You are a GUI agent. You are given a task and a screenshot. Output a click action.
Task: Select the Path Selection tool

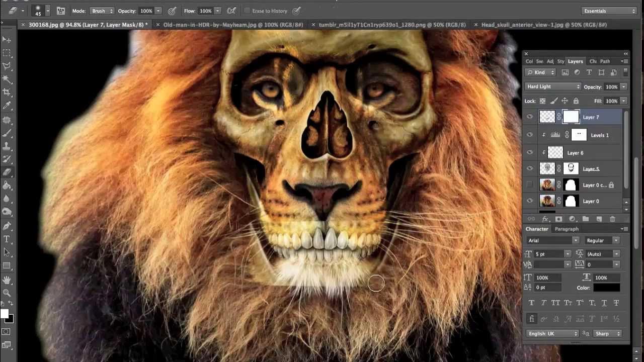tap(7, 252)
